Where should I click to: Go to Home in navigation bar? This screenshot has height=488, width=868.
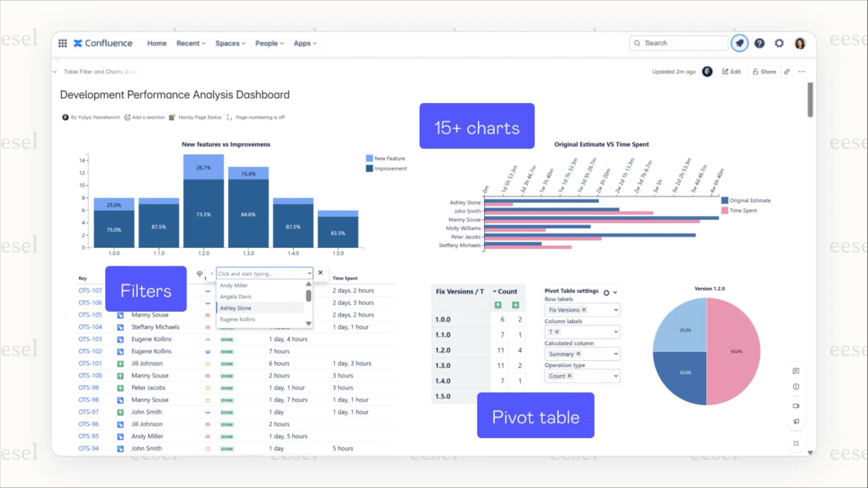click(157, 43)
